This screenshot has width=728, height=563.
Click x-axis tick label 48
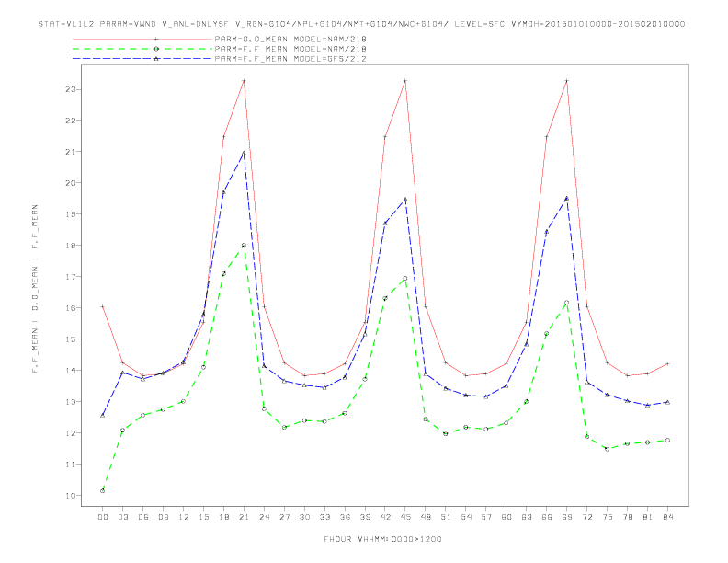426,517
